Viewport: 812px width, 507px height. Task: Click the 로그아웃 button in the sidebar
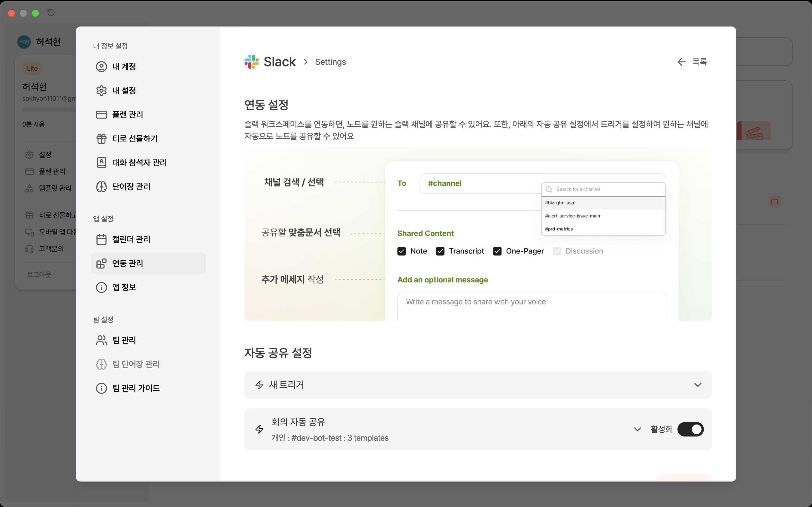tap(39, 274)
